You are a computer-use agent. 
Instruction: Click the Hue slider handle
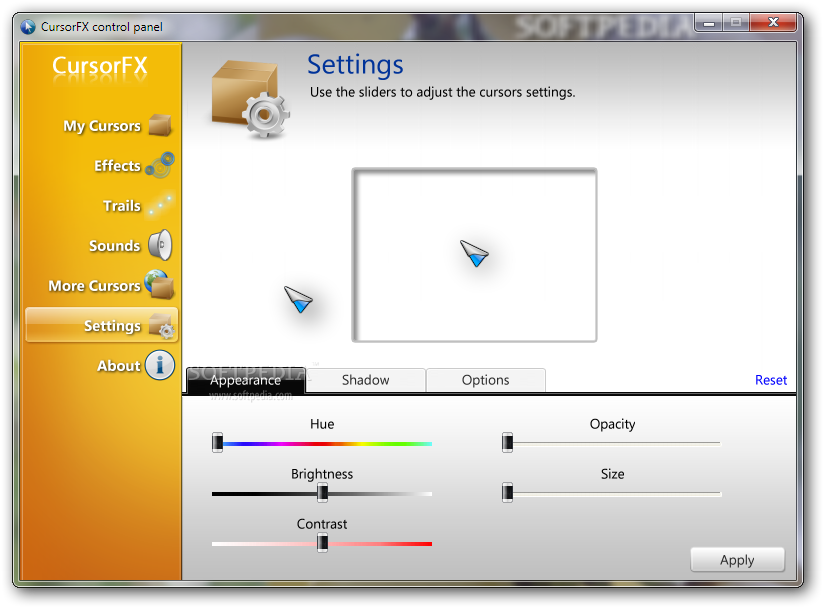click(217, 442)
